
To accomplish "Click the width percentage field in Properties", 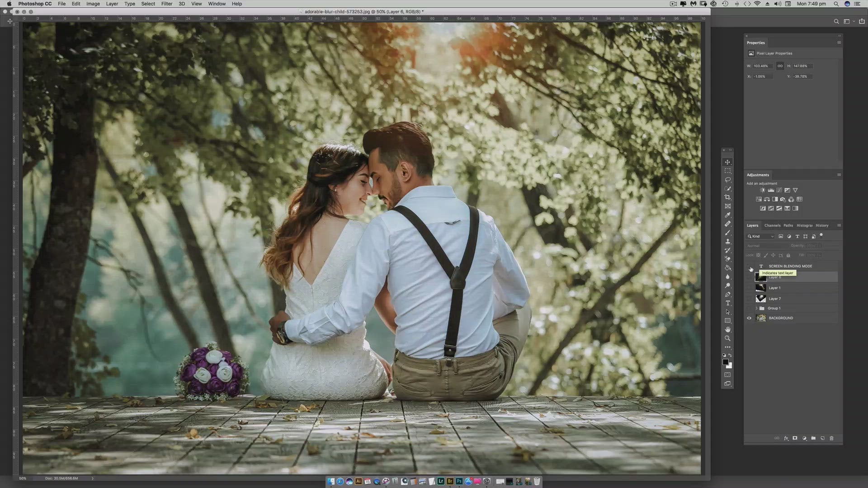I will (763, 66).
